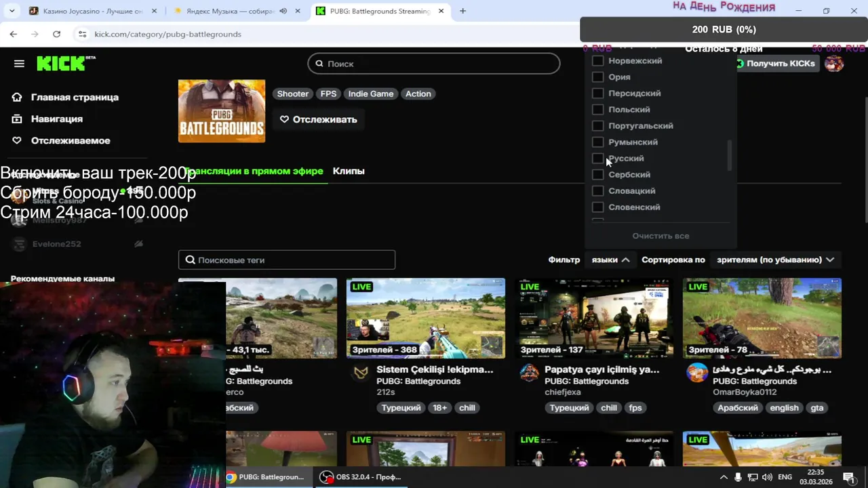Click the 212s channel avatar icon

pyautogui.click(x=361, y=373)
